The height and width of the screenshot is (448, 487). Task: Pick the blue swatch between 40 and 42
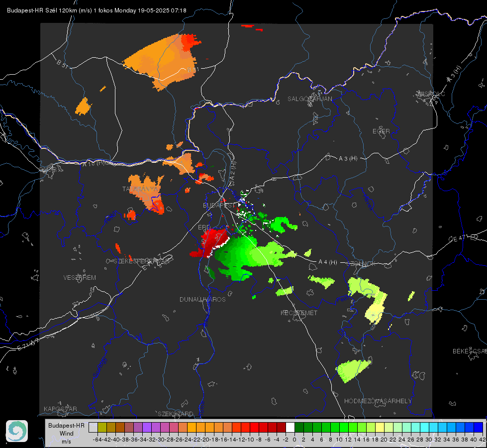479,427
